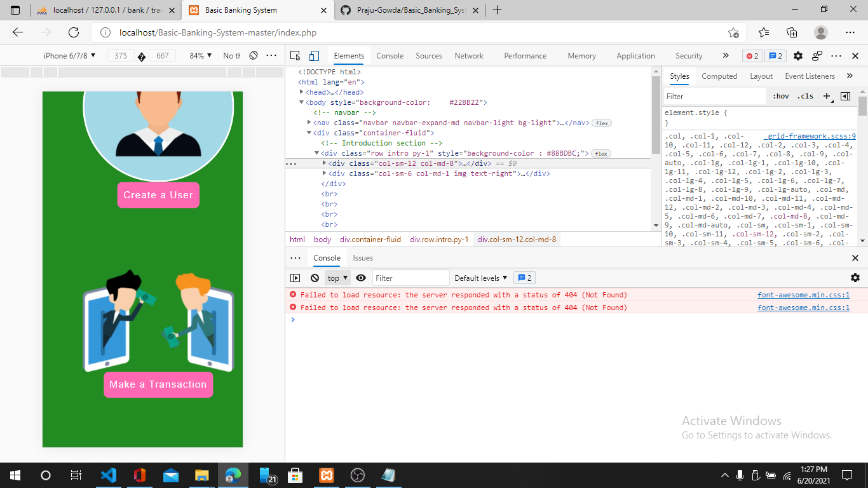This screenshot has width=868, height=488.
Task: Toggle element classes with .cls
Action: (804, 96)
